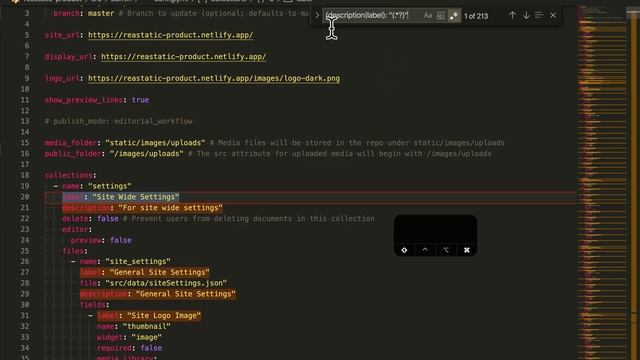Open the site_url netlify link

coord(171,35)
